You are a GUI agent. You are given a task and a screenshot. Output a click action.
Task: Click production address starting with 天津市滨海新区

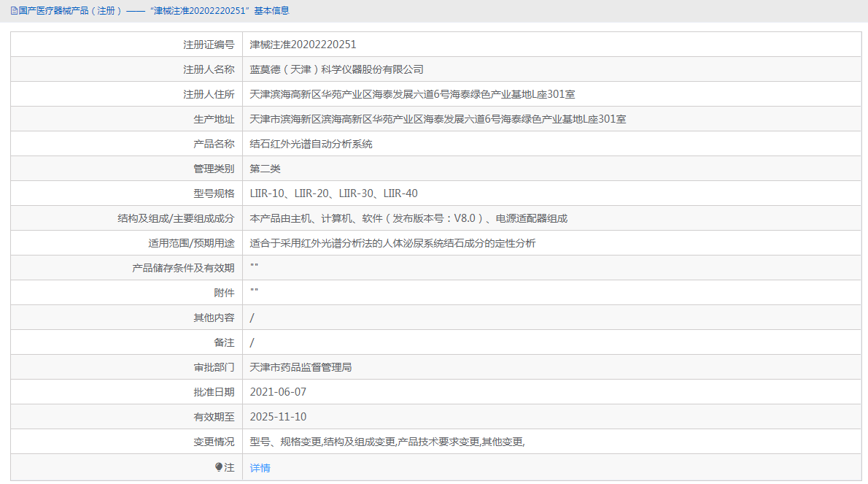[x=438, y=119]
